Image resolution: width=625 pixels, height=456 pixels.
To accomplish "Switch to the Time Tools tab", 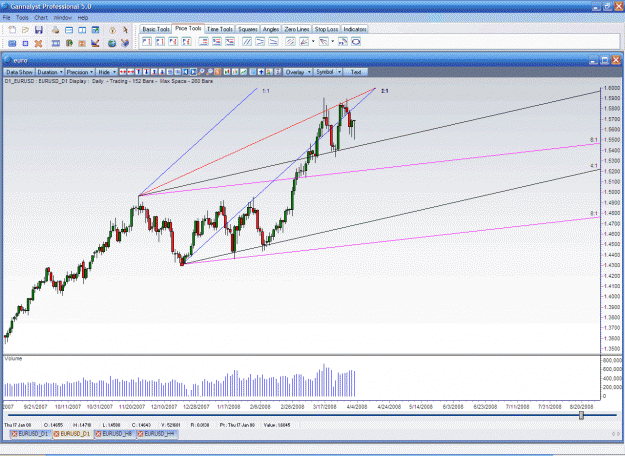I will [x=220, y=29].
